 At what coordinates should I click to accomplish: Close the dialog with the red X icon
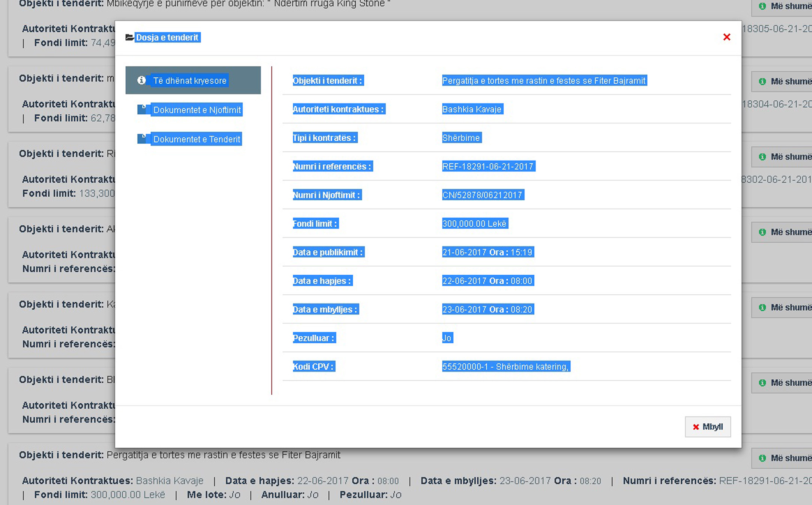[x=726, y=37]
